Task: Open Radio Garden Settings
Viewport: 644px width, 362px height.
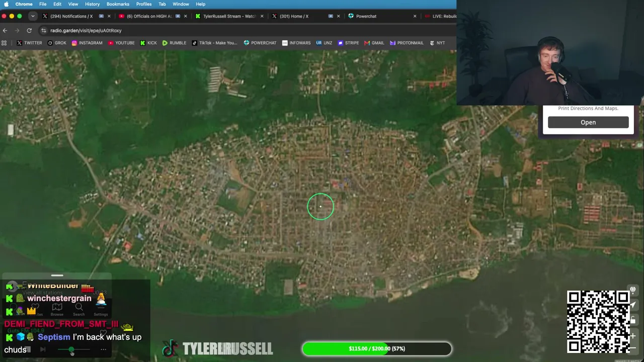Action: (x=101, y=309)
